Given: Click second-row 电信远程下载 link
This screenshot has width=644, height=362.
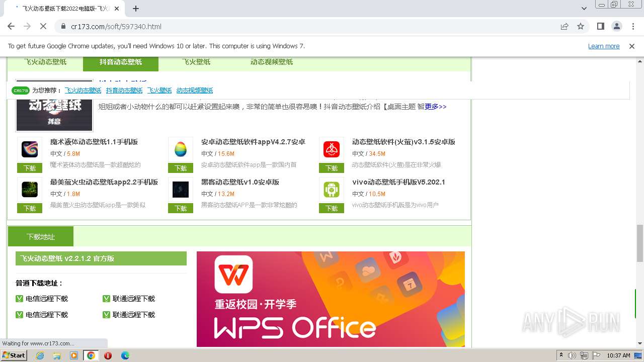Looking at the screenshot, I should [x=47, y=315].
